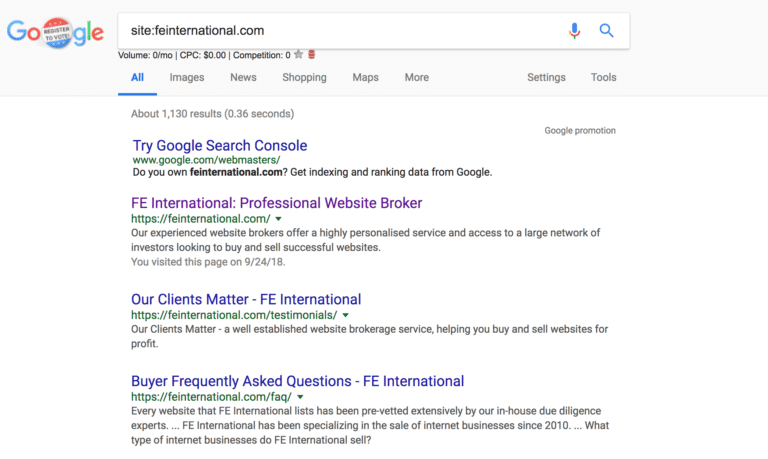This screenshot has width=768, height=459.
Task: Click the blue magnifying glass search icon
Action: point(606,31)
